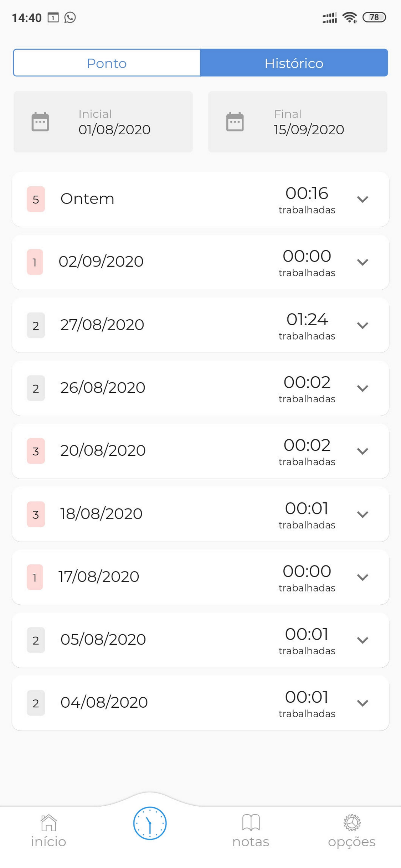Expand the 20/08/2020 entry chevron
The height and width of the screenshot is (868, 401).
363,451
